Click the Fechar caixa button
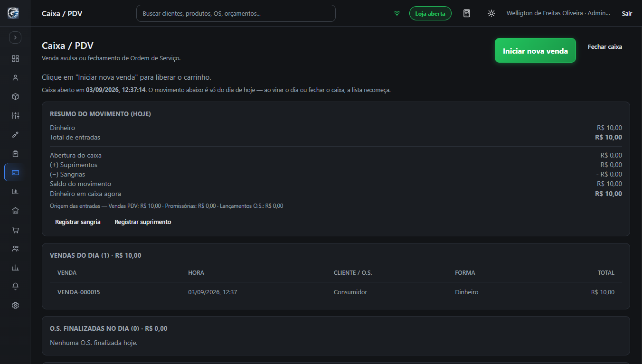Viewport: 642px width, 364px height. click(605, 47)
